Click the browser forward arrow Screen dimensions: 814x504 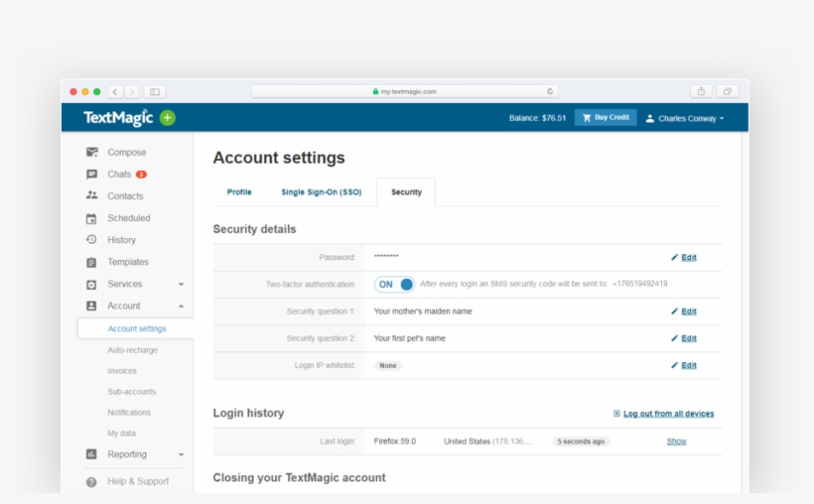[x=132, y=92]
